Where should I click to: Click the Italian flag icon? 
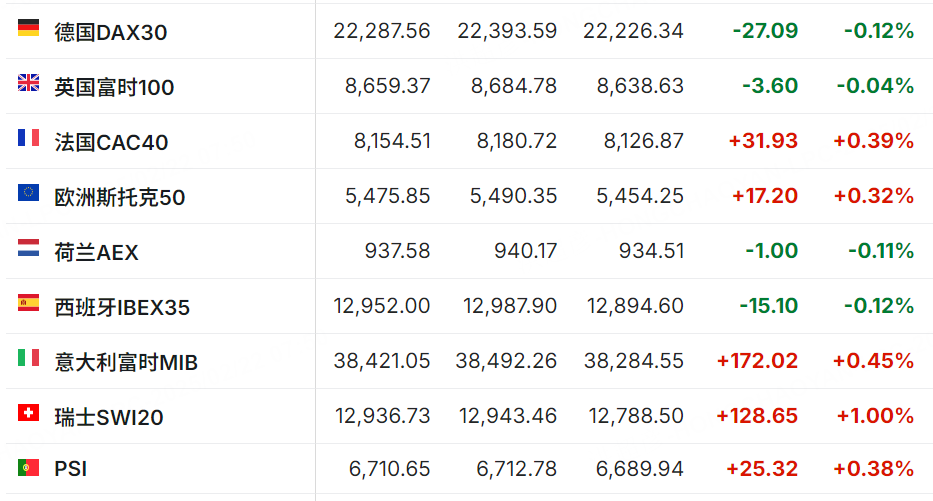[x=28, y=358]
